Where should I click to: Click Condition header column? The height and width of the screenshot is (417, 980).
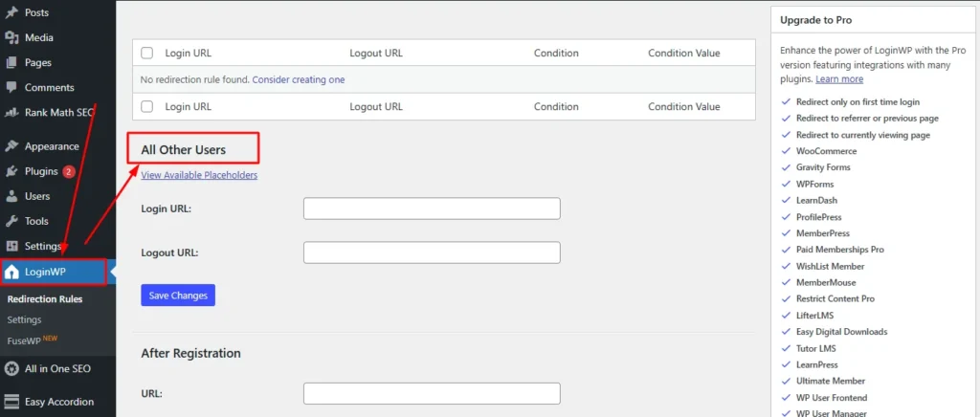click(x=556, y=53)
